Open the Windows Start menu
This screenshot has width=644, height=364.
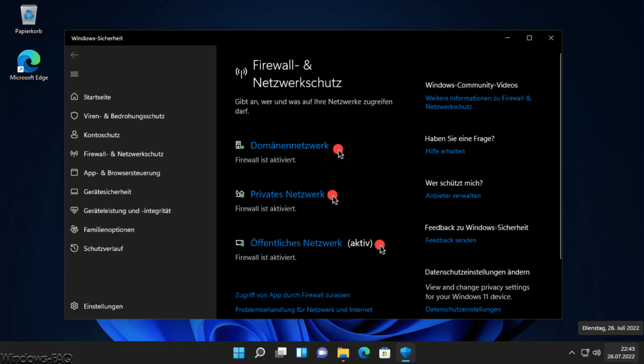[x=238, y=353]
